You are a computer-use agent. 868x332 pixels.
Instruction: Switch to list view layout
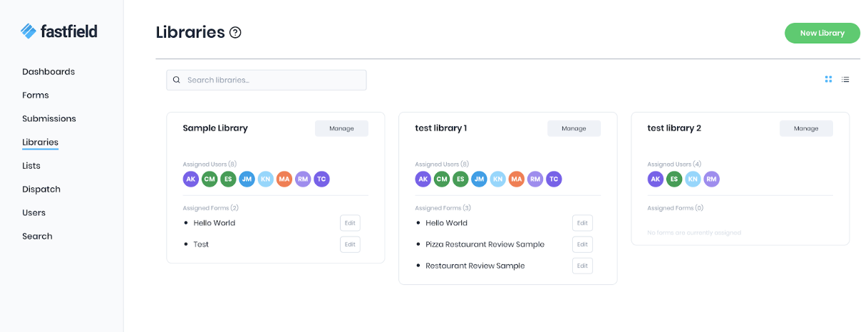[x=845, y=79]
